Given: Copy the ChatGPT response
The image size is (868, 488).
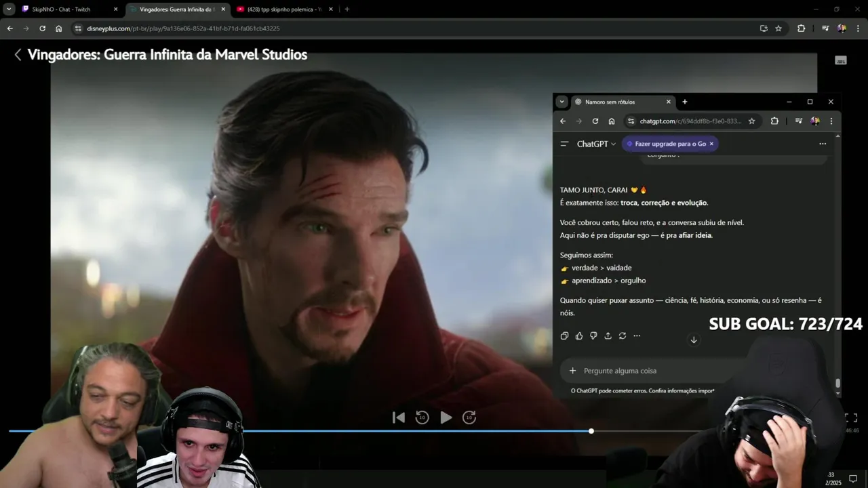Looking at the screenshot, I should click(x=564, y=335).
